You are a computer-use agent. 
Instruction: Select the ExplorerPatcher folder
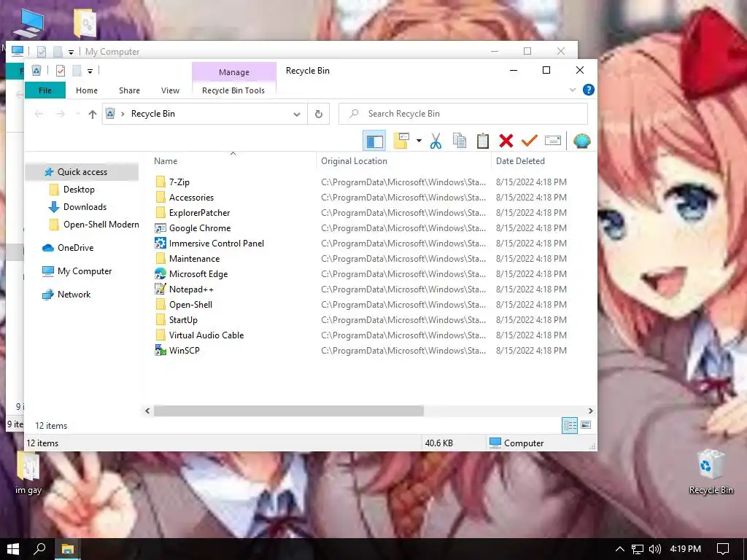[x=199, y=212]
